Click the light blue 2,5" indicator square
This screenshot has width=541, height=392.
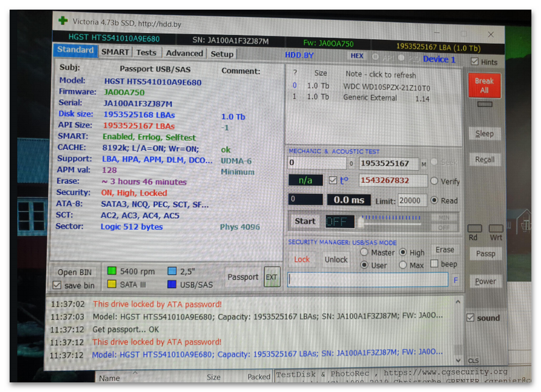(x=172, y=271)
